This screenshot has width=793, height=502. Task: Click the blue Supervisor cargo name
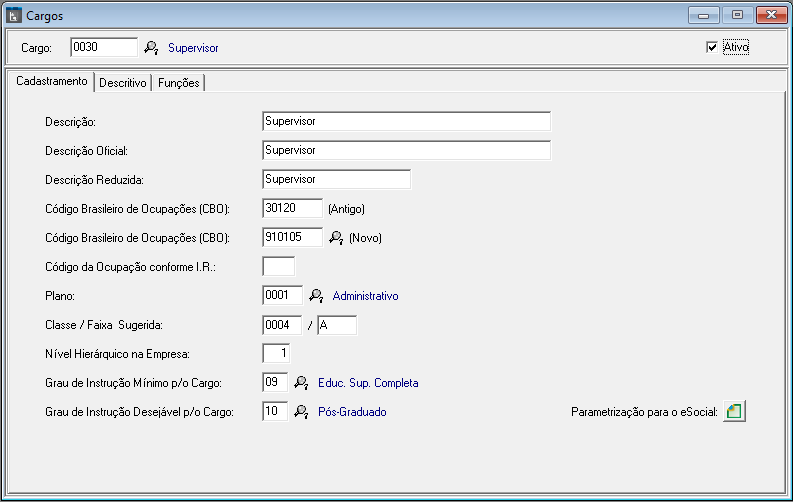[193, 48]
